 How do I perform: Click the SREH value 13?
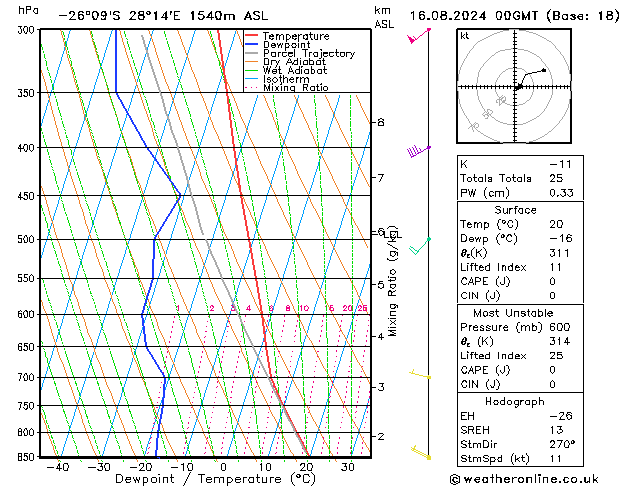pos(556,430)
